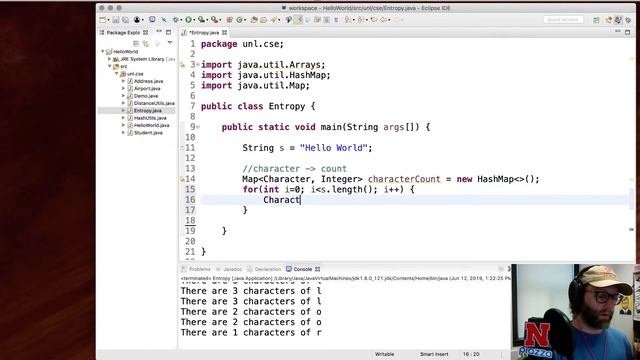Click the import warning marker on line 3
640x360 pixels.
click(182, 64)
